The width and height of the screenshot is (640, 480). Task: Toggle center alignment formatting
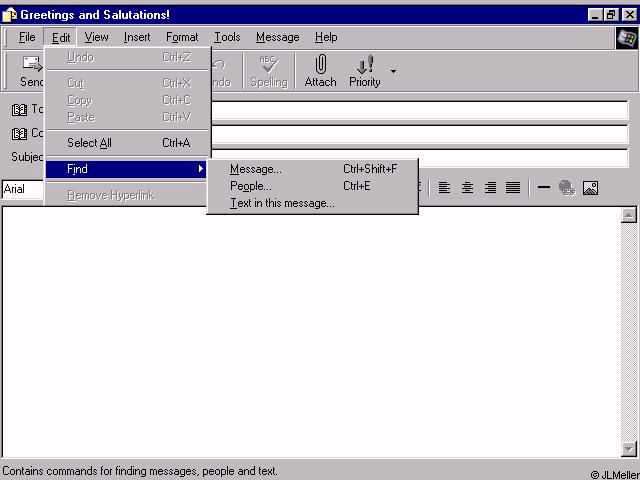click(467, 188)
